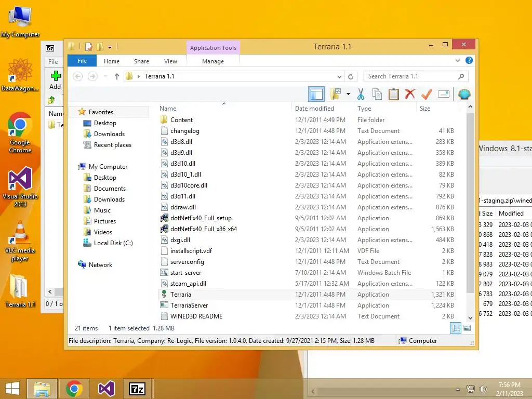
Task: Click the New folder icon in quick access toolbar
Action: click(100, 47)
